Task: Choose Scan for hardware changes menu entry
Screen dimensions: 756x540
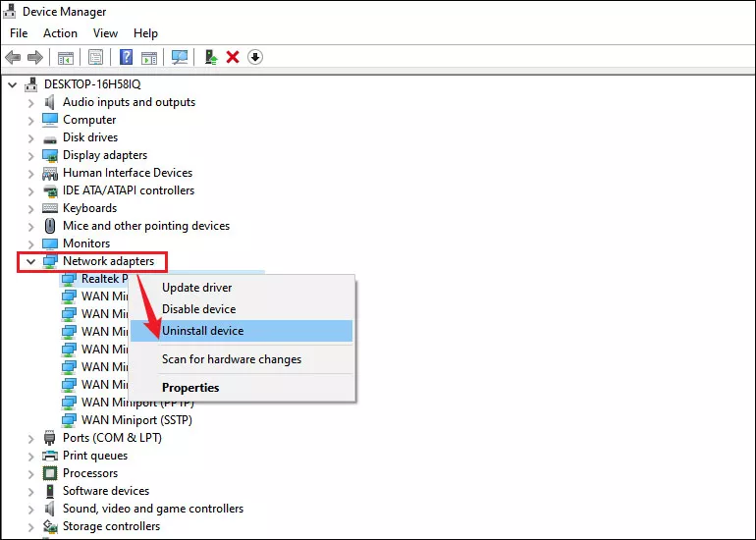Action: coord(242,359)
